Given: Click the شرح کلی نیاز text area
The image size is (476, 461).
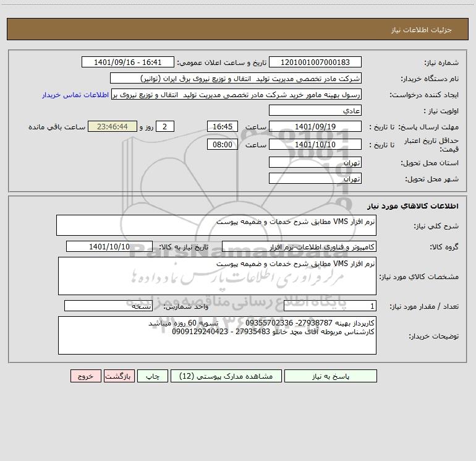Looking at the screenshot, I should [216, 225].
